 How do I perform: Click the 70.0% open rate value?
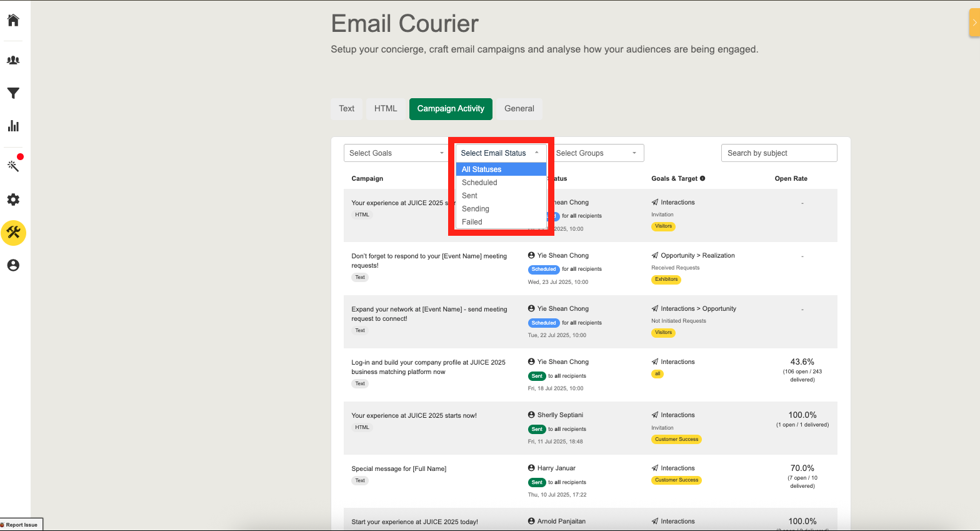pyautogui.click(x=802, y=468)
